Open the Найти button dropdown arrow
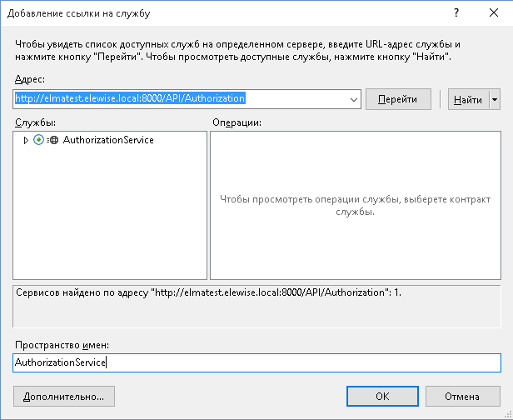 point(495,99)
